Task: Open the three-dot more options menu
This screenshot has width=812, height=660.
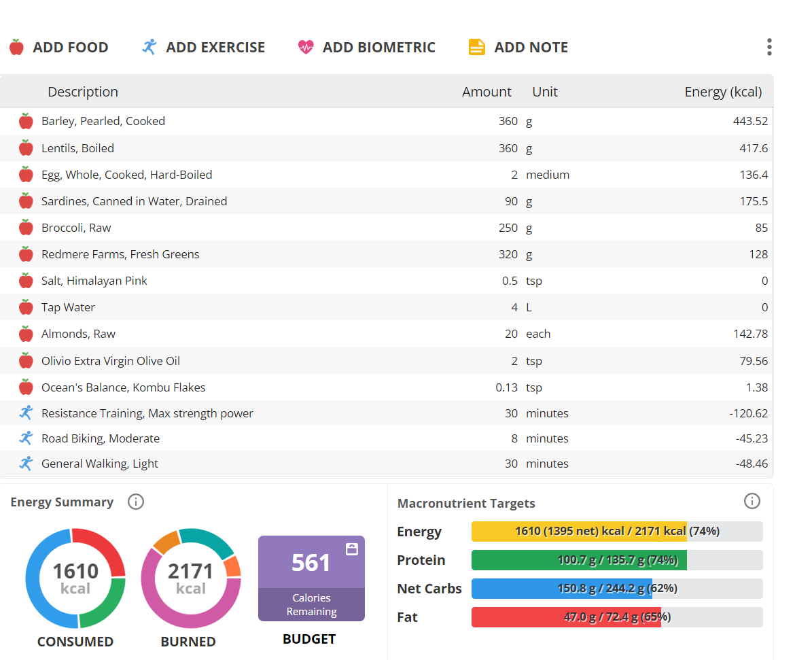Action: point(769,47)
